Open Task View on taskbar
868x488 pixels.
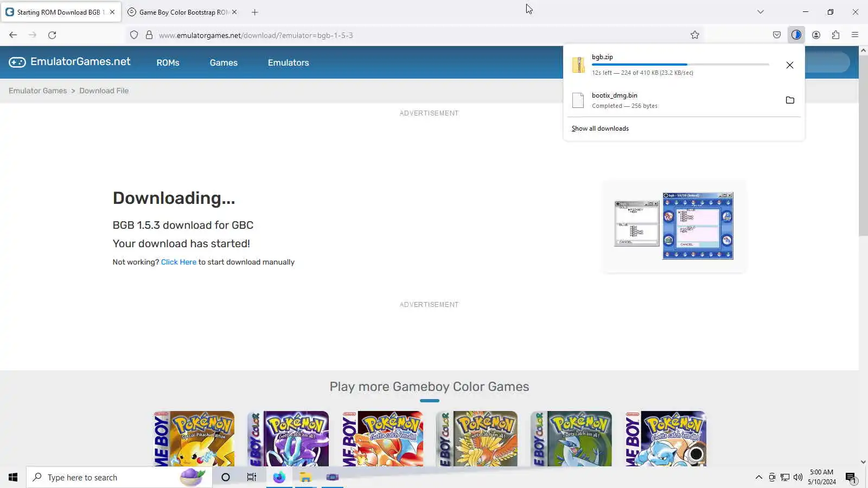coord(252,477)
